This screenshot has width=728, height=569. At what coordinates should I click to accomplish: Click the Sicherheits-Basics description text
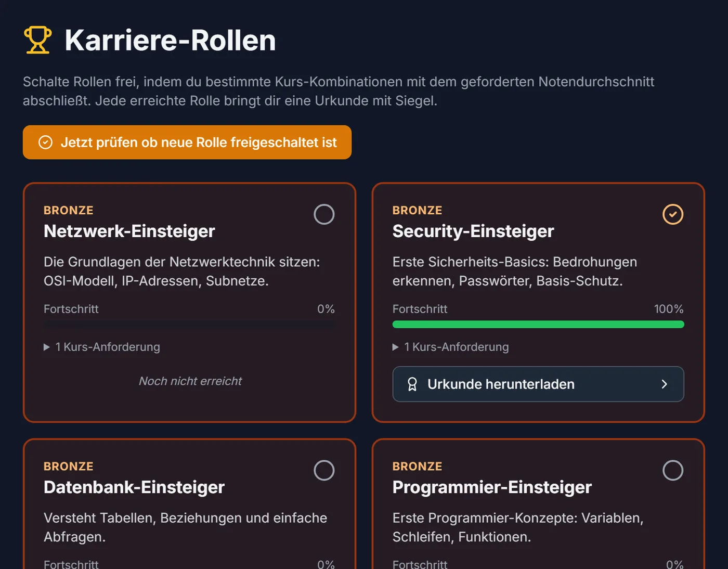pos(515,271)
